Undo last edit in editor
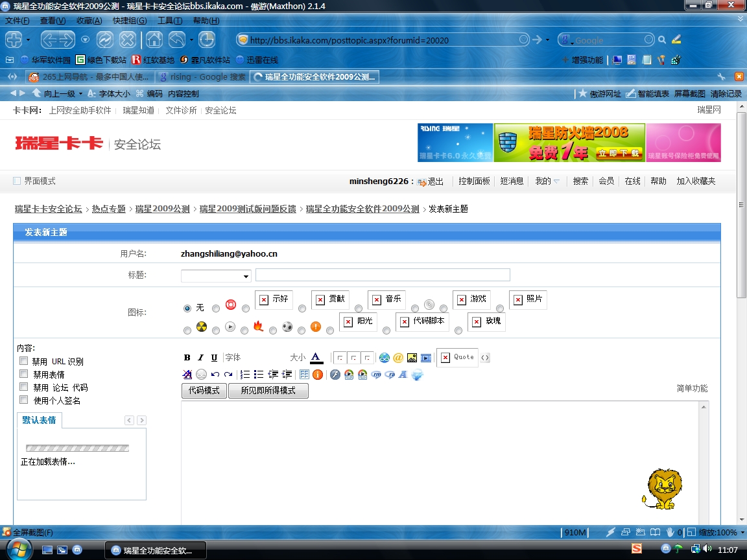Screen dimensions: 747x560 [x=215, y=375]
